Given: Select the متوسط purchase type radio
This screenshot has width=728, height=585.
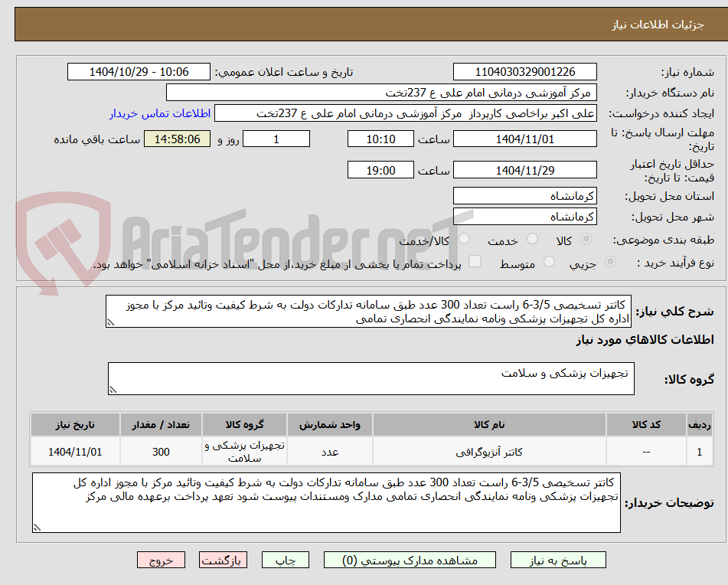Looking at the screenshot, I should tap(549, 262).
